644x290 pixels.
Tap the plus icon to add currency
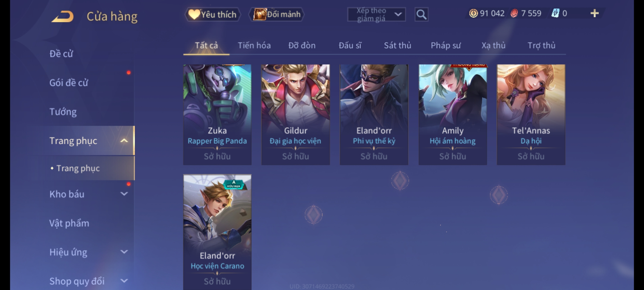point(595,13)
